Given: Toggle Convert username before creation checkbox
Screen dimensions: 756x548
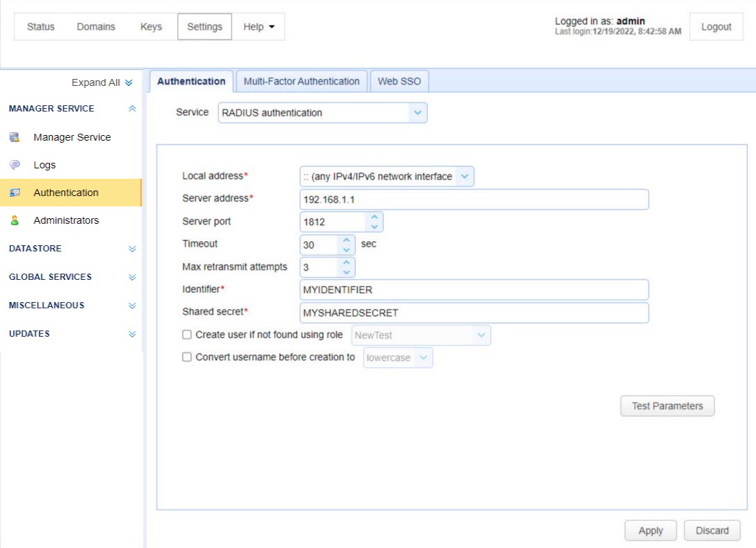Looking at the screenshot, I should pos(187,357).
